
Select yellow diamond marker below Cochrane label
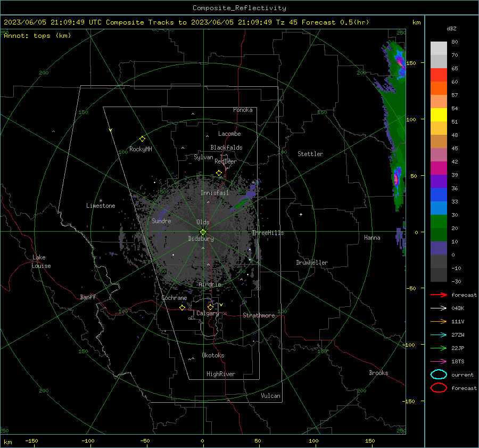click(183, 307)
